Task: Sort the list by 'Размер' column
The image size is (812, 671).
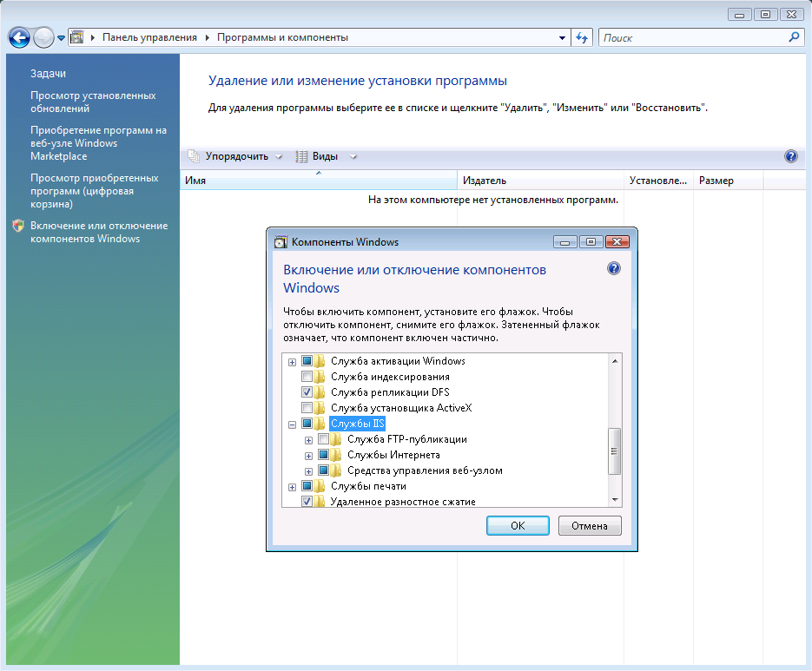Action: tap(728, 181)
